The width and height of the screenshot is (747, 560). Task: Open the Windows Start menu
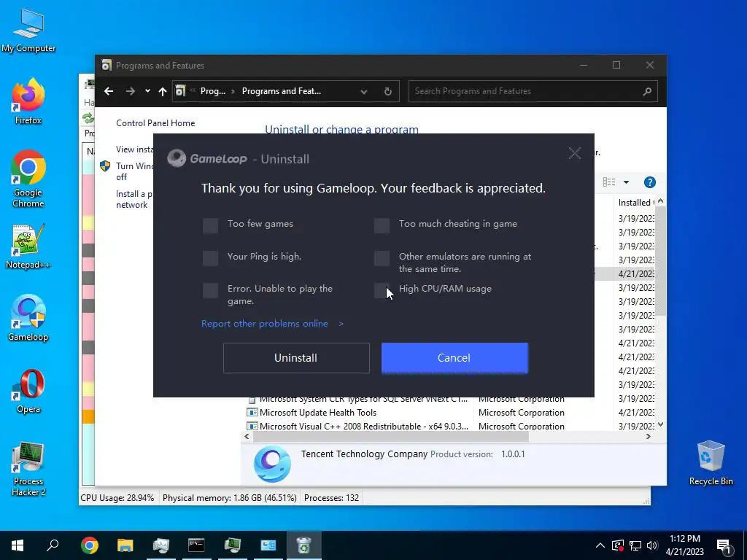pos(18,545)
